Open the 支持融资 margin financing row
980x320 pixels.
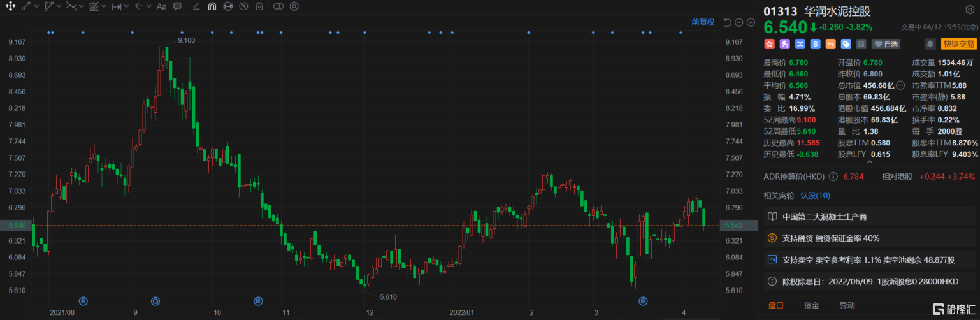pyautogui.click(x=870, y=238)
